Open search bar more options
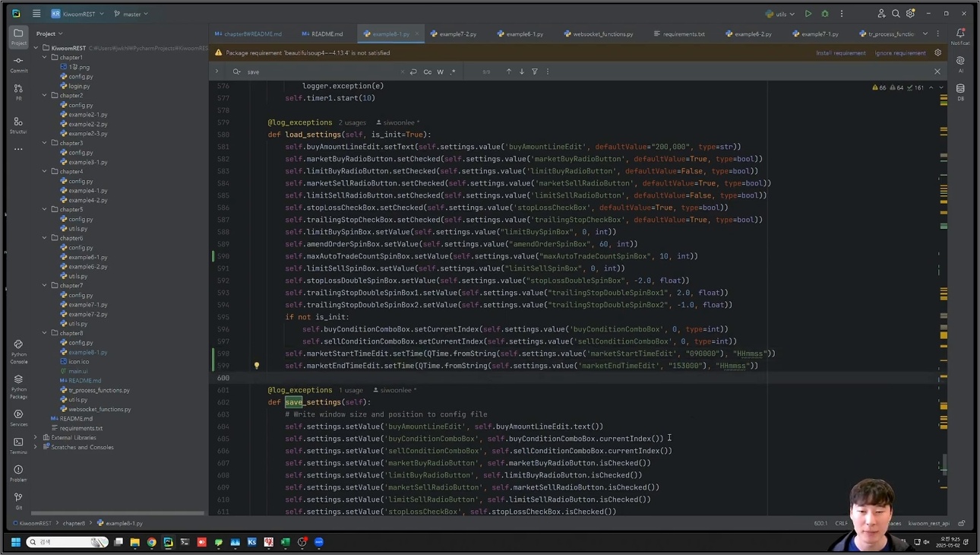This screenshot has height=555, width=980. [548, 71]
